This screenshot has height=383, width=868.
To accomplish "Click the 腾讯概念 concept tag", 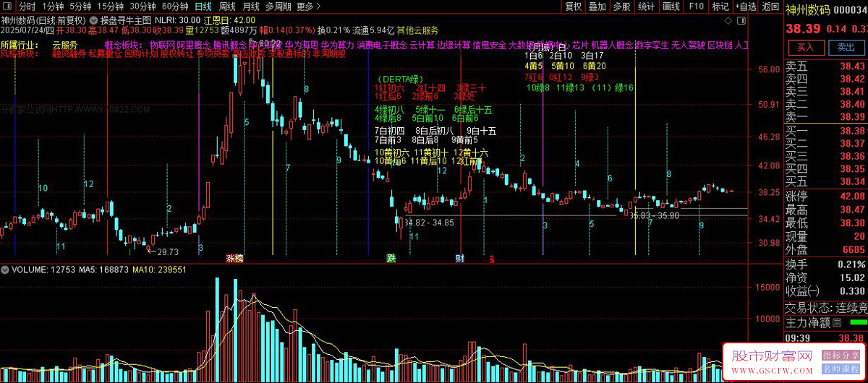I will (x=229, y=45).
